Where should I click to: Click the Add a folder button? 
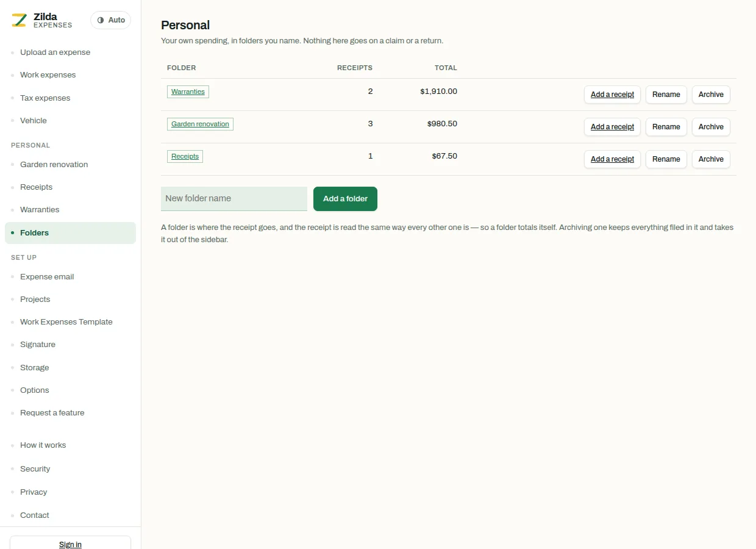click(x=345, y=199)
